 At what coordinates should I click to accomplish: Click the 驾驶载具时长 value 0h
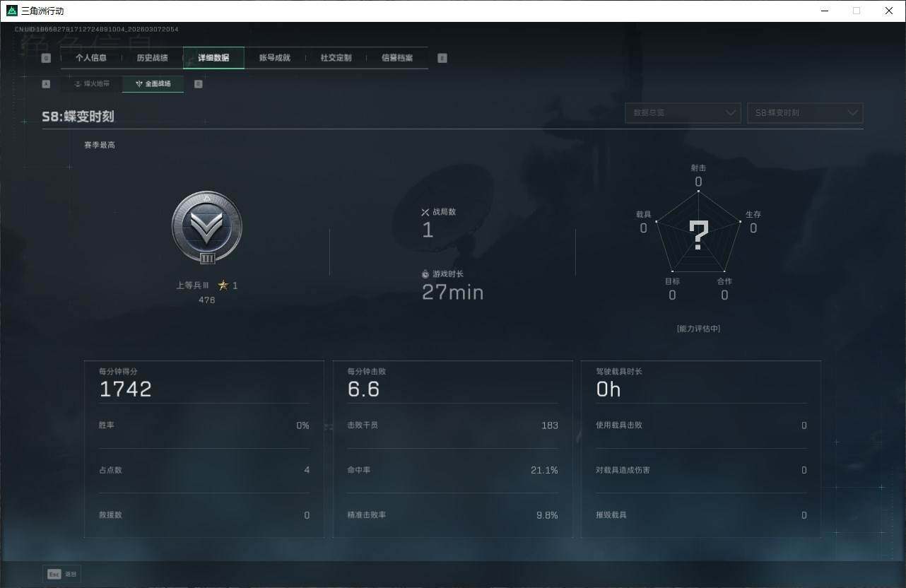tap(608, 389)
